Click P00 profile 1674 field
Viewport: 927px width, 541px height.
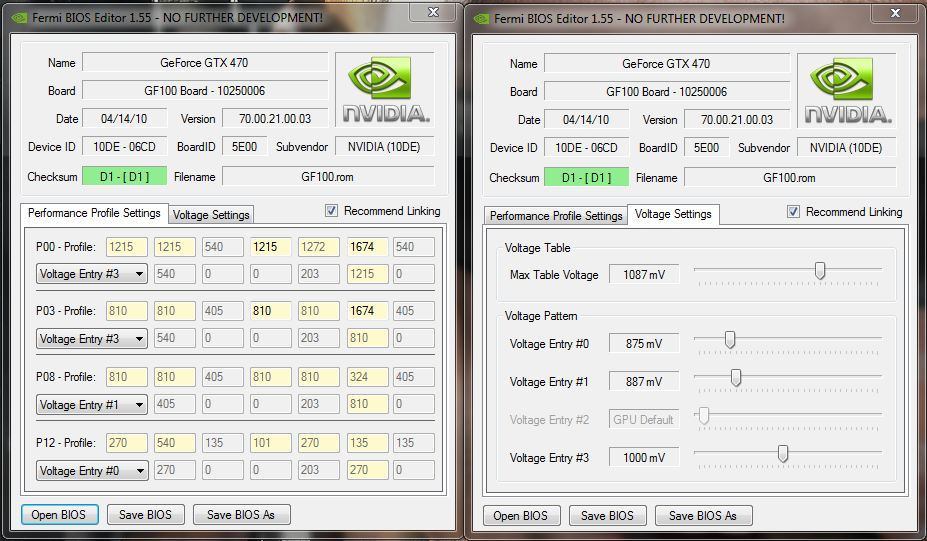click(367, 247)
